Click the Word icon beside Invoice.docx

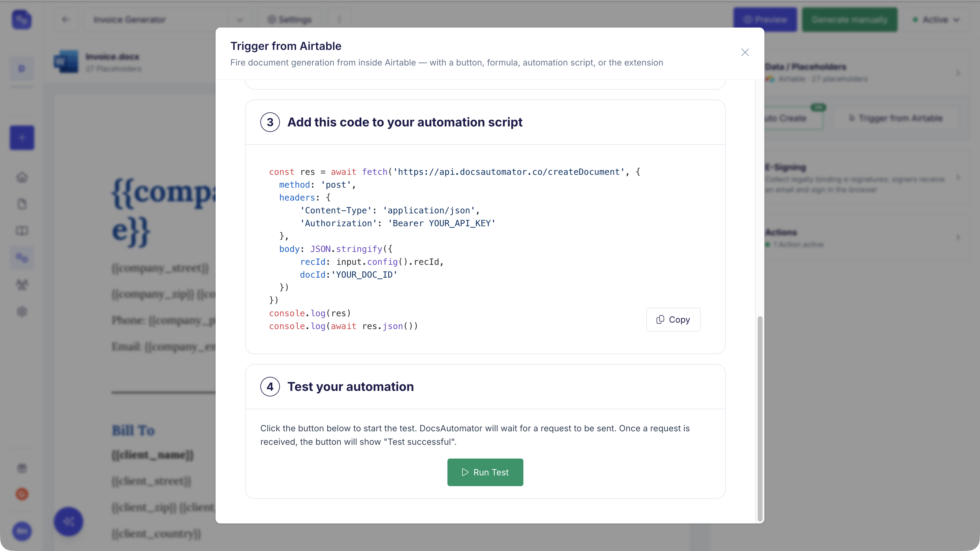(66, 62)
